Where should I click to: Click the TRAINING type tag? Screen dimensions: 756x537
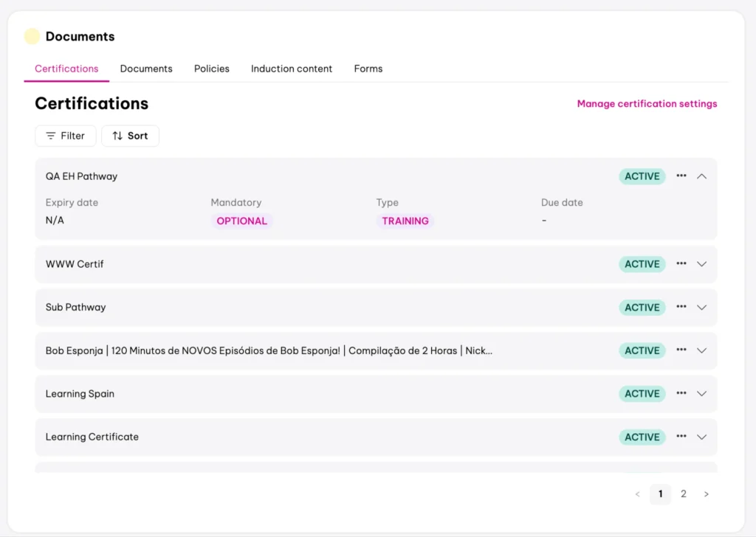click(405, 221)
